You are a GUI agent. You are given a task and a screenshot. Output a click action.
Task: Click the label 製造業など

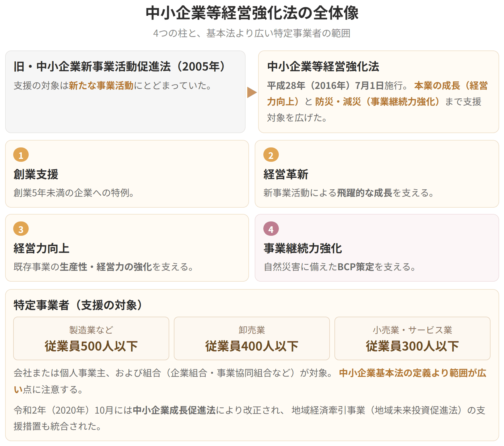click(91, 330)
